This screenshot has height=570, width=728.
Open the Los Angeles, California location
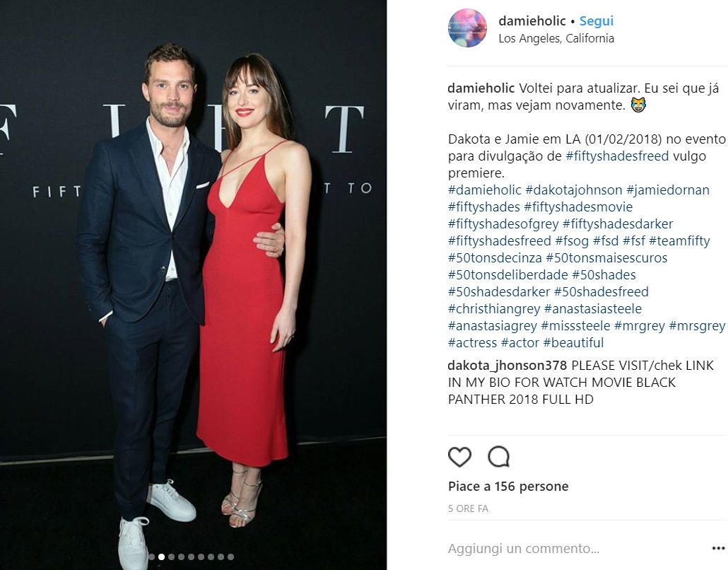[556, 39]
